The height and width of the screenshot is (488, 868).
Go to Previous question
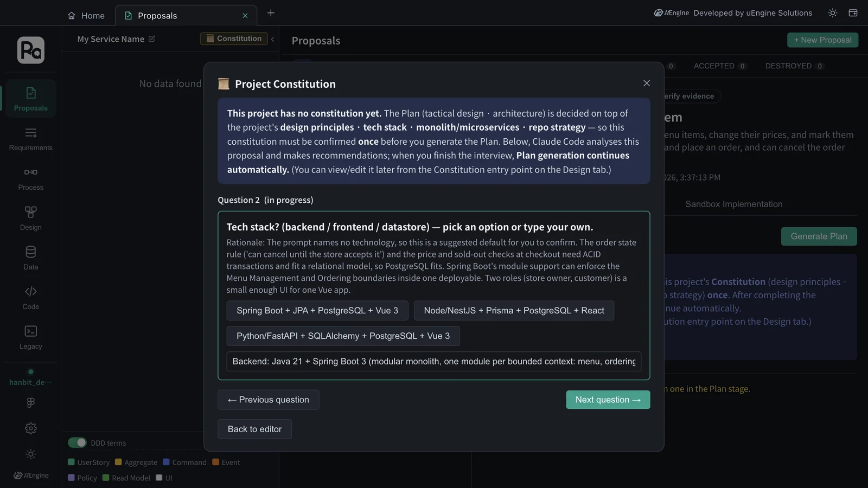(269, 400)
